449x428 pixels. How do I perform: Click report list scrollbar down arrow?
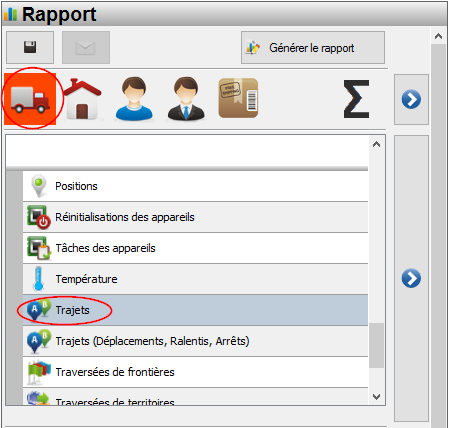pos(376,397)
